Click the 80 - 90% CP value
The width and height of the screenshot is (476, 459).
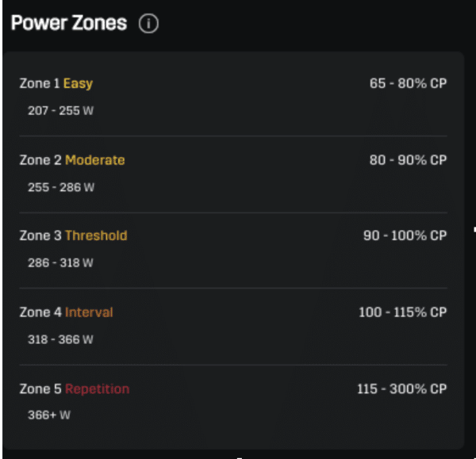[x=408, y=160]
